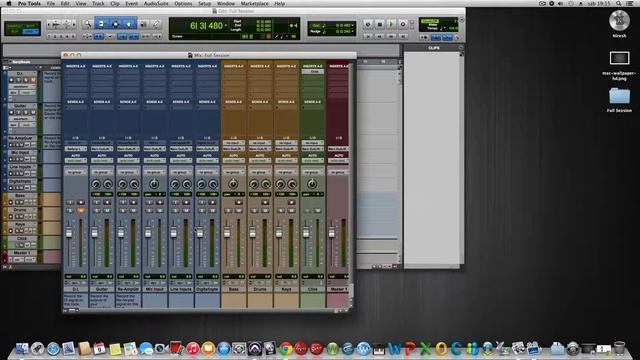Open Trash in the Dock
Screen dimensions: 640x360
click(x=619, y=348)
